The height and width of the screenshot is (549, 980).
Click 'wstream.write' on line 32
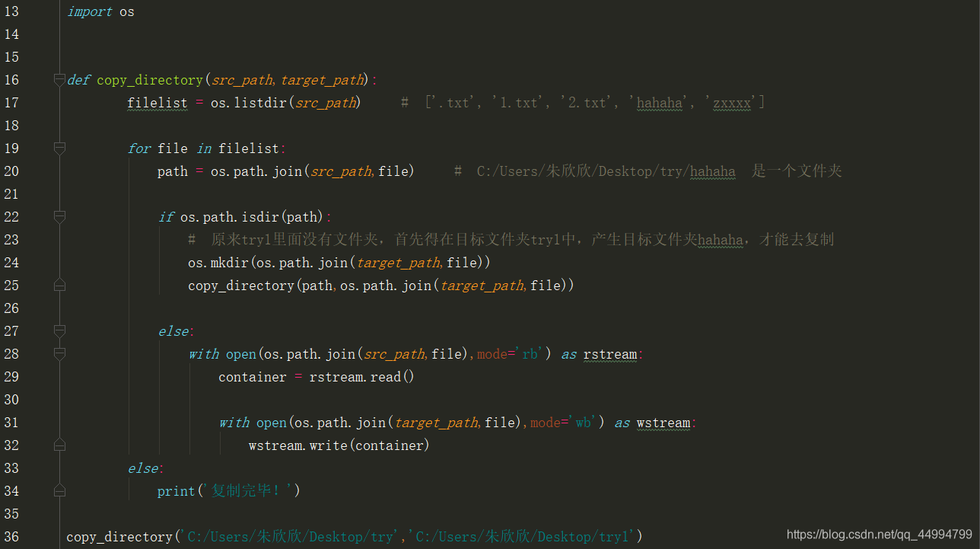pos(298,445)
